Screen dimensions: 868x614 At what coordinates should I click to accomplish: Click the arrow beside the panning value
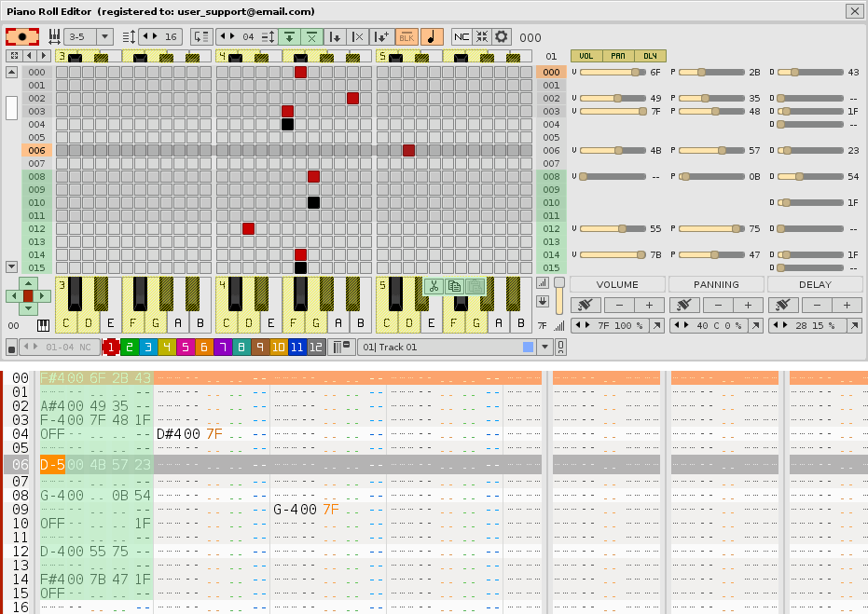[756, 325]
